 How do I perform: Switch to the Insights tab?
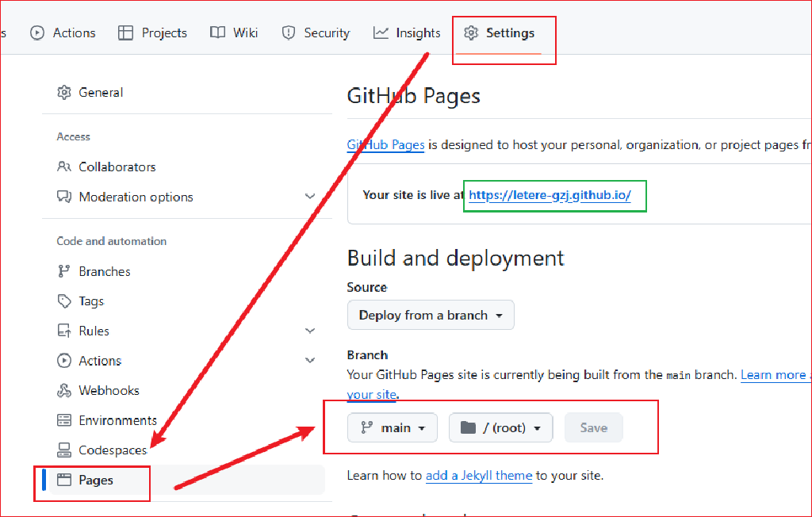click(x=407, y=33)
